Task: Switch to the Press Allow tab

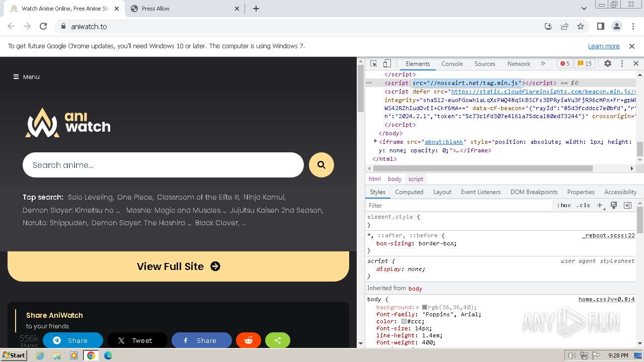Action: tap(185, 9)
